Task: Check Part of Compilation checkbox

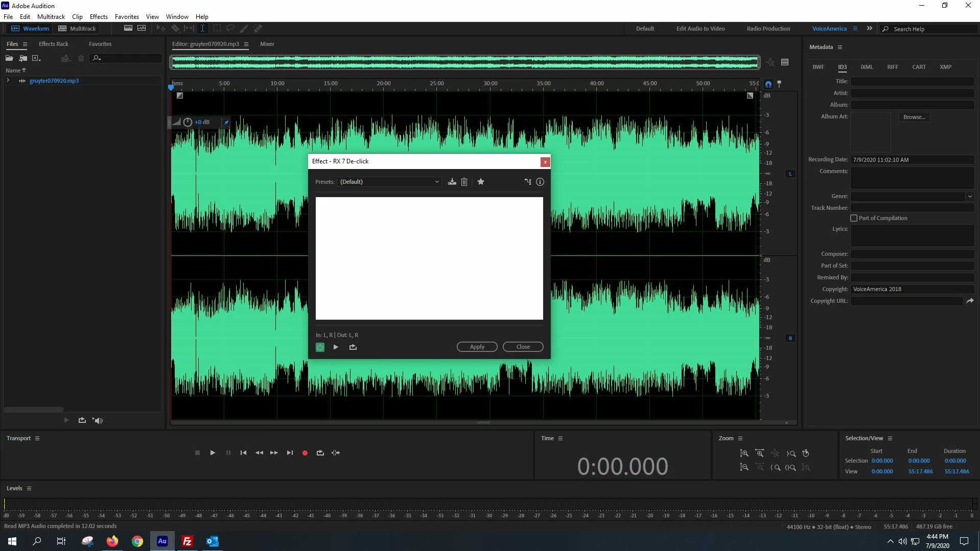Action: click(854, 218)
